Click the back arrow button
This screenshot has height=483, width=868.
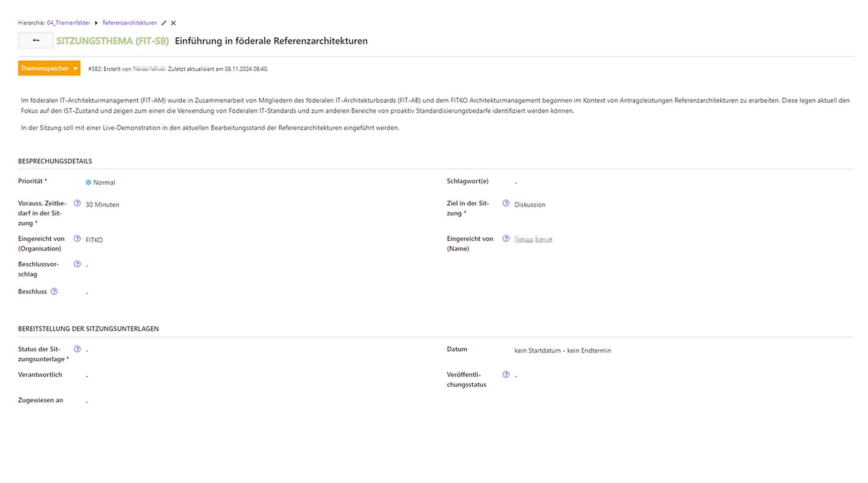[x=36, y=41]
